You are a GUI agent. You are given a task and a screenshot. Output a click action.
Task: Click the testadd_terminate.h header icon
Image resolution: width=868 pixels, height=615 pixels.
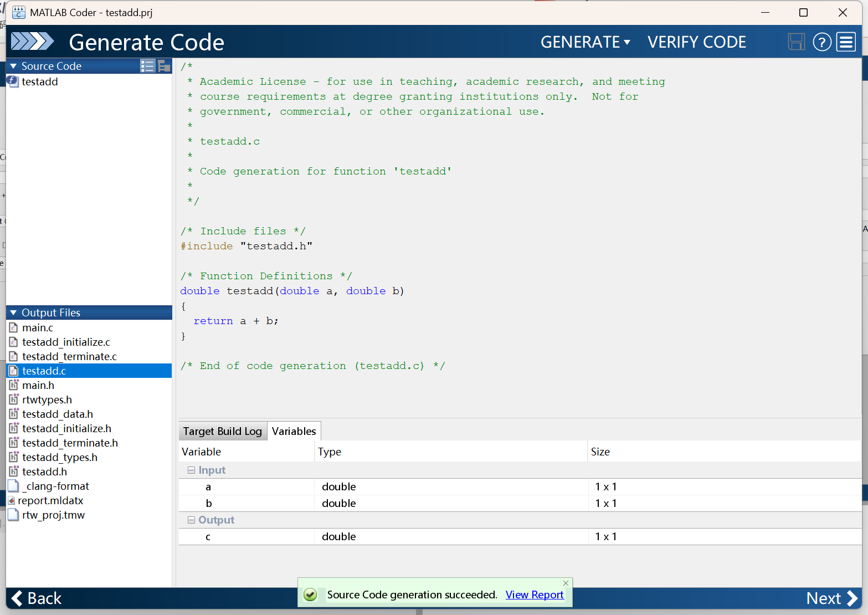click(x=14, y=443)
